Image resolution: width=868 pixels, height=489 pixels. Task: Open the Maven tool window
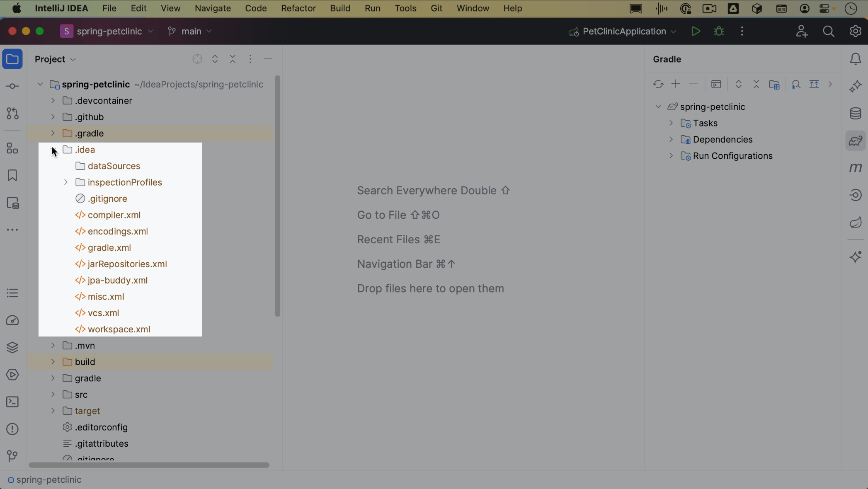(855, 168)
